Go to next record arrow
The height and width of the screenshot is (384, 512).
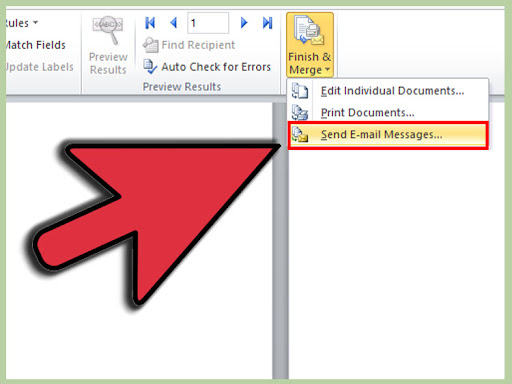coord(244,23)
